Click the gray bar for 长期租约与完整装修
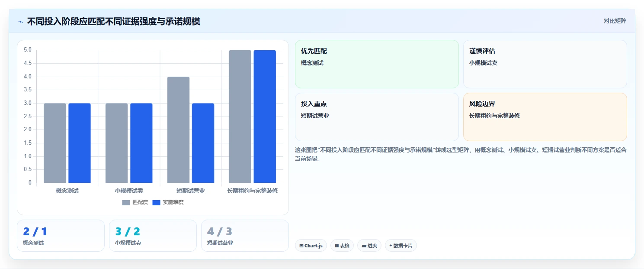Image resolution: width=644 pixels, height=269 pixels. coord(240,117)
